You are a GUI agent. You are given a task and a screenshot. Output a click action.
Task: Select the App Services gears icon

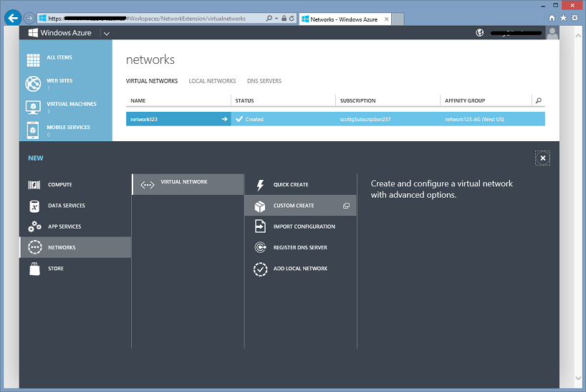pyautogui.click(x=34, y=226)
